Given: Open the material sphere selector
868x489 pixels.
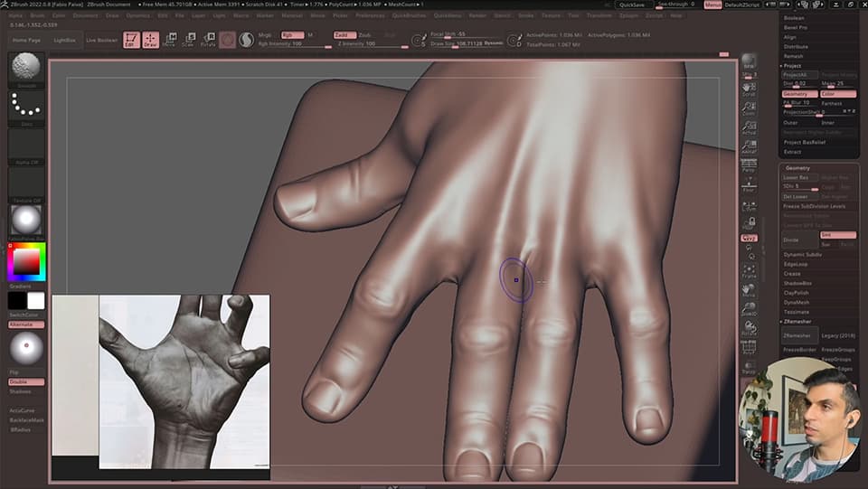Looking at the screenshot, I should [x=26, y=221].
